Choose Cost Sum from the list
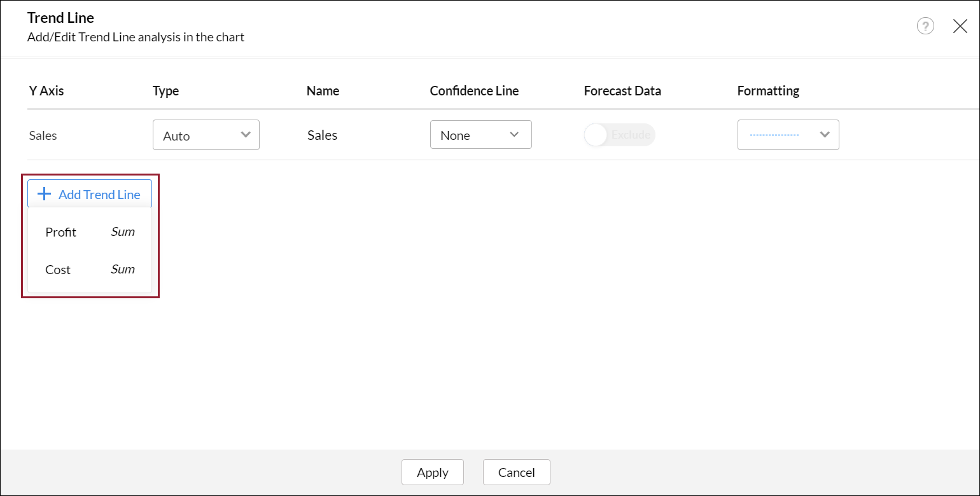Viewport: 980px width, 496px height. 90,270
